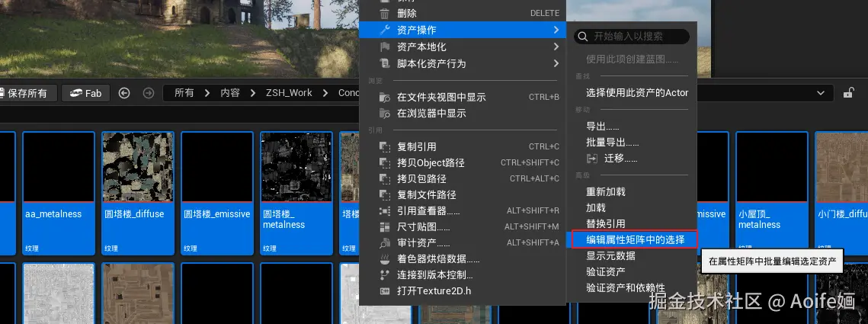868x324 pixels.
Task: Click the trash icon beside 删除
Action: (384, 14)
